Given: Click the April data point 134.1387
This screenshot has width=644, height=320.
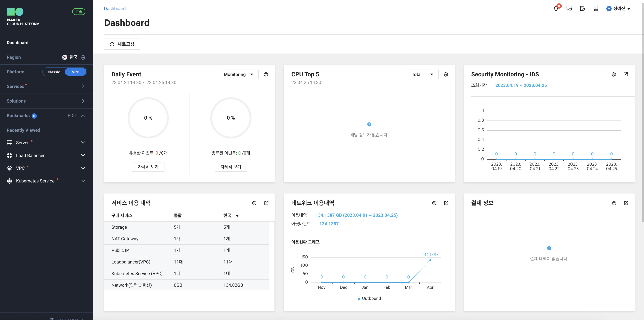Looking at the screenshot, I should (430, 260).
